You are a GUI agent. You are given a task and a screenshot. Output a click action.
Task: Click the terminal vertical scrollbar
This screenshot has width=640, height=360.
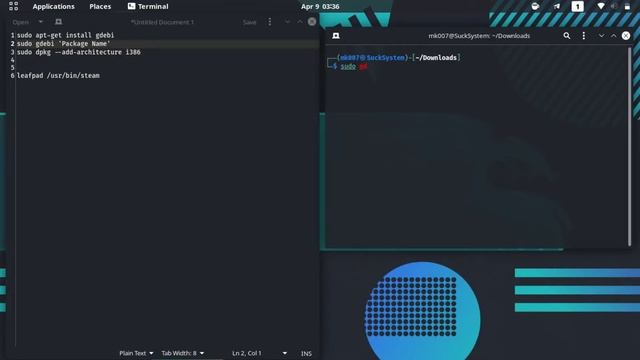629,146
